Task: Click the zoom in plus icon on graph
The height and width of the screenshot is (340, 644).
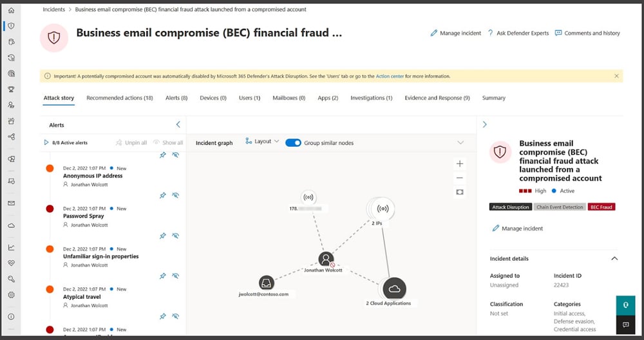Action: coord(459,164)
